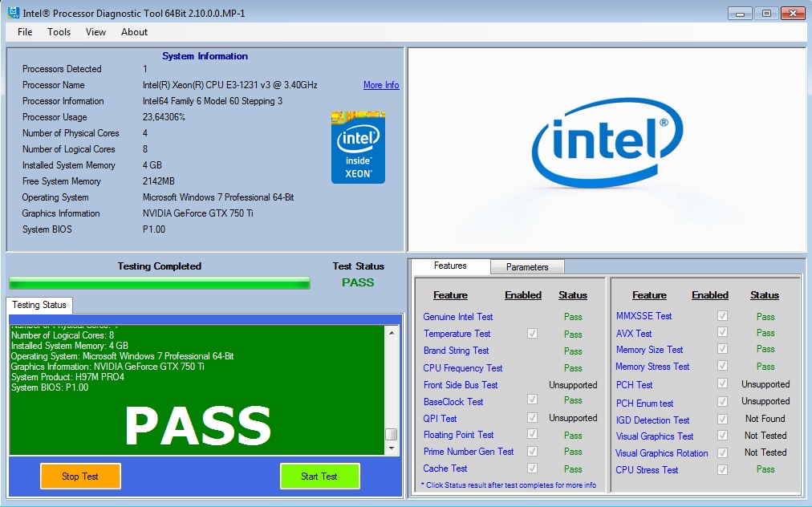The height and width of the screenshot is (507, 812).
Task: Toggle the MMXSSE Test checkbox
Action: pyautogui.click(x=722, y=315)
